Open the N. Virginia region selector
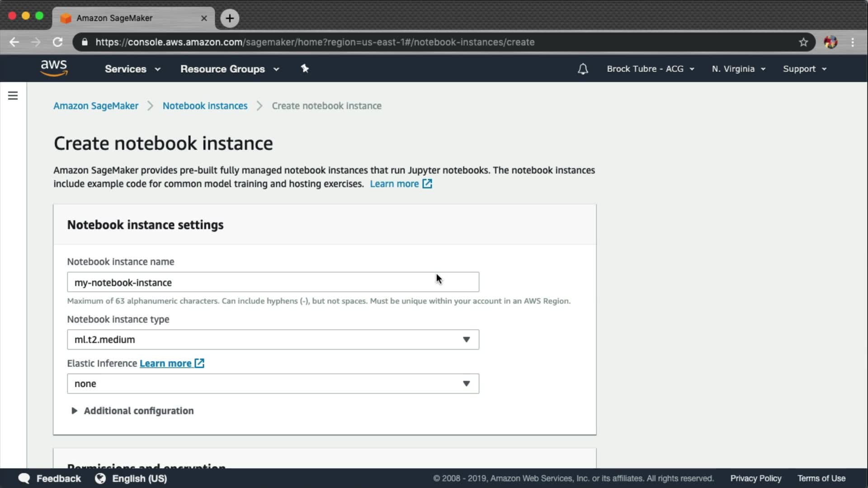 pos(738,69)
